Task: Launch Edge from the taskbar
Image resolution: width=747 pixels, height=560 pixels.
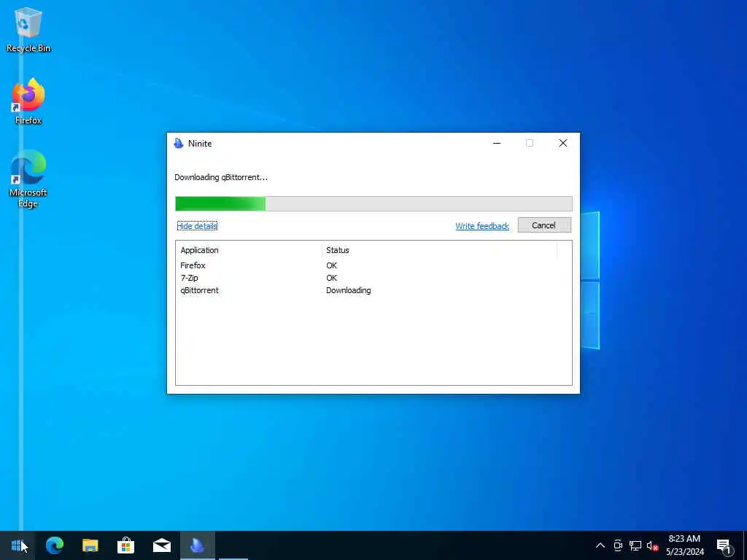Action: click(55, 545)
